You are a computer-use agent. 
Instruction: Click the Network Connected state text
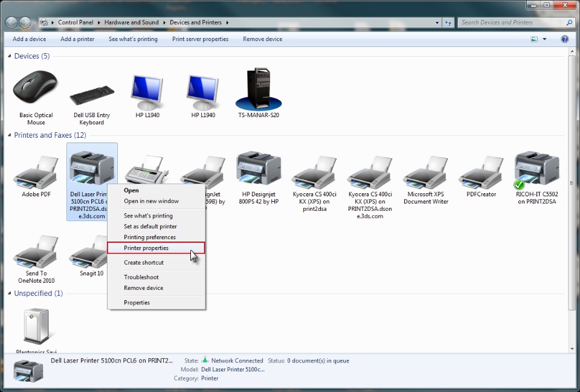[237, 361]
